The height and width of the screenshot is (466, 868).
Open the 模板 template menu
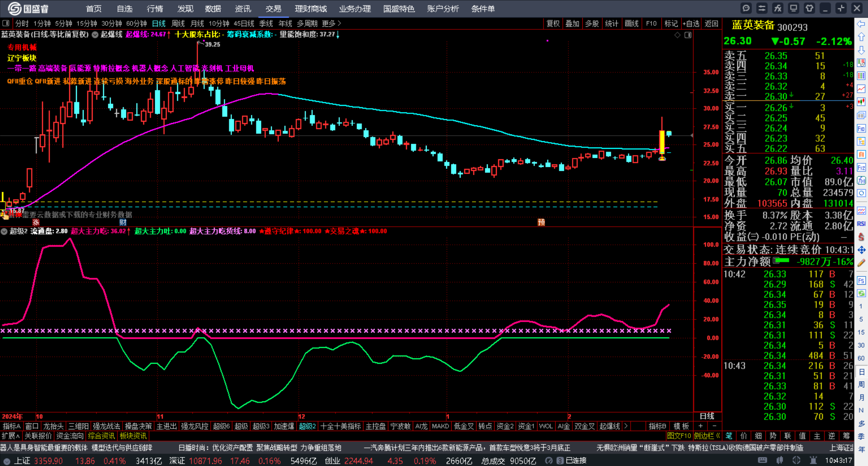681,426
